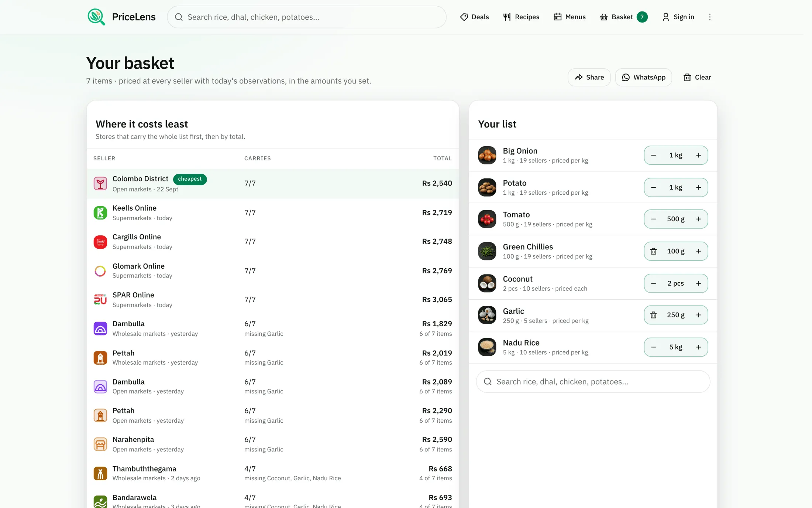The image size is (812, 508).
Task: Remove Green Chillies with trash icon
Action: point(653,251)
